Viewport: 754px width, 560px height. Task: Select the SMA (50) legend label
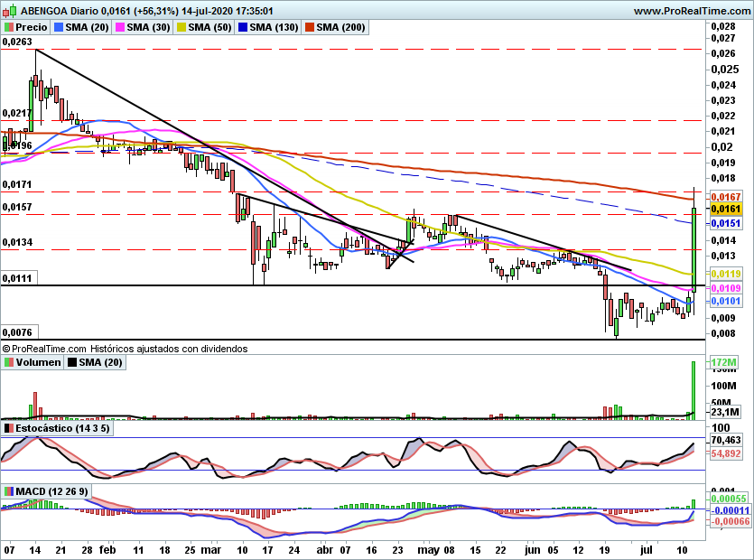tap(209, 27)
